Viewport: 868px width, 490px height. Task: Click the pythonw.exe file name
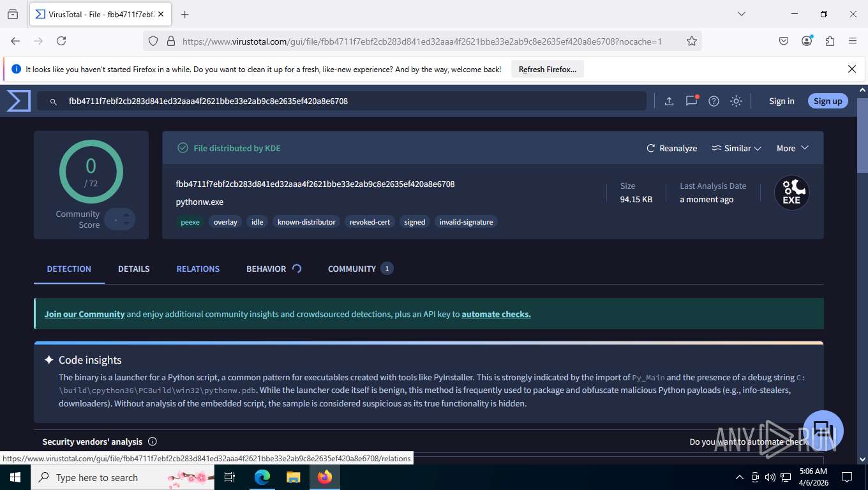click(x=200, y=202)
